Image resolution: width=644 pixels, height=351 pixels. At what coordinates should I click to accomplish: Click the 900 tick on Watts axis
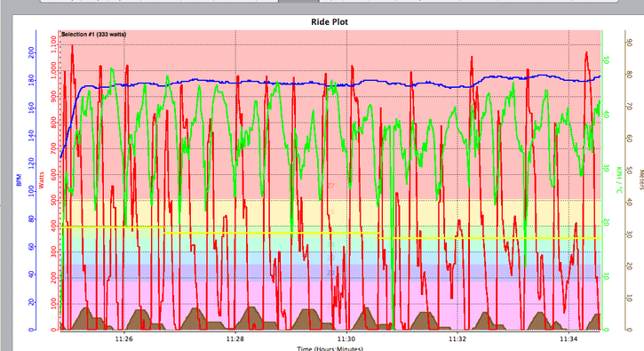click(x=53, y=96)
